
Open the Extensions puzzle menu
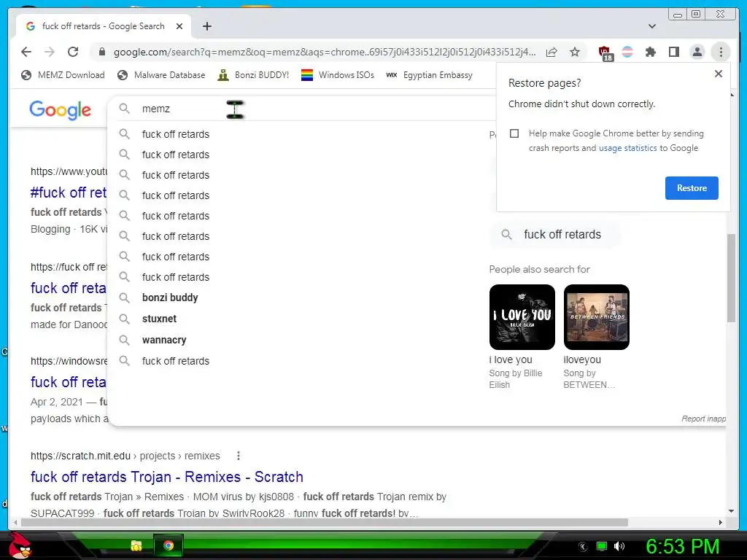(650, 52)
